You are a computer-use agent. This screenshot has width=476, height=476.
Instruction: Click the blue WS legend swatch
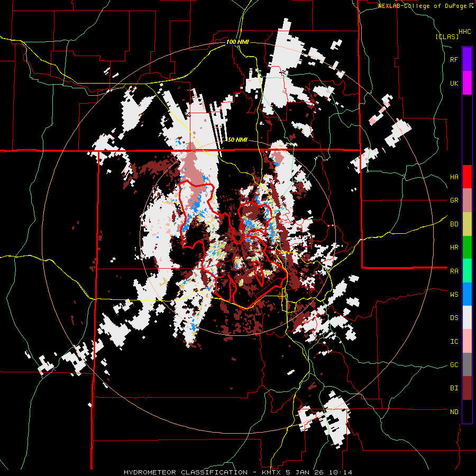point(467,294)
